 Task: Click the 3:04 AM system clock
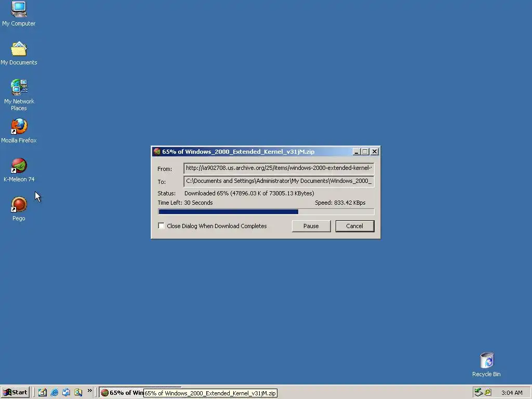[512, 393]
